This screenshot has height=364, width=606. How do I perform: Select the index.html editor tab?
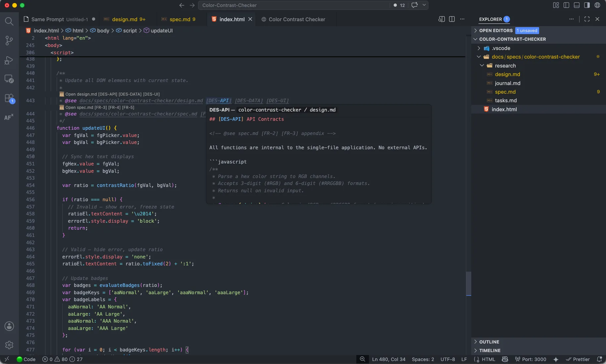(232, 19)
